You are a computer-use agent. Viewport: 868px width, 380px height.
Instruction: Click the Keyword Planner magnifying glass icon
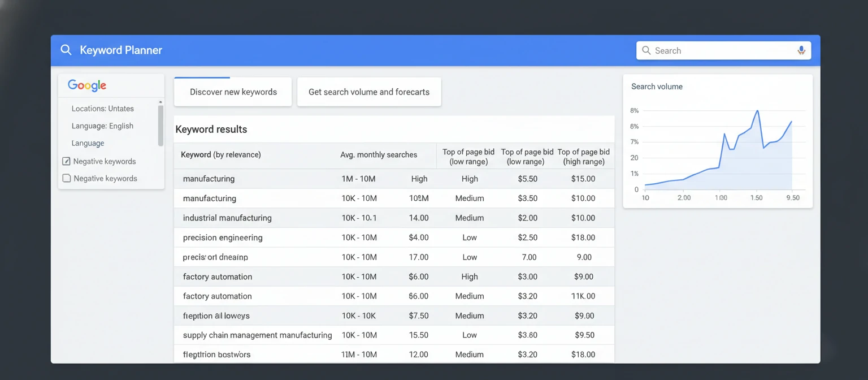pyautogui.click(x=66, y=50)
